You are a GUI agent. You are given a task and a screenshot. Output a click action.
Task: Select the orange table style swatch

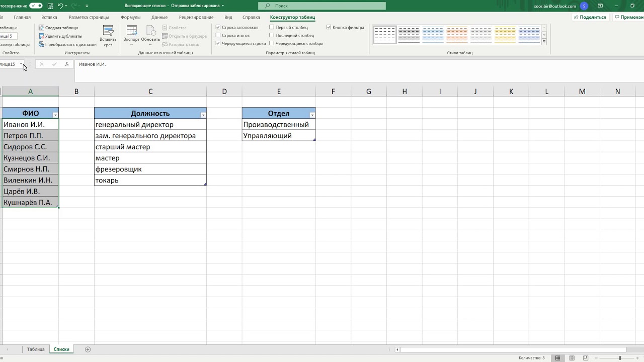point(457,35)
